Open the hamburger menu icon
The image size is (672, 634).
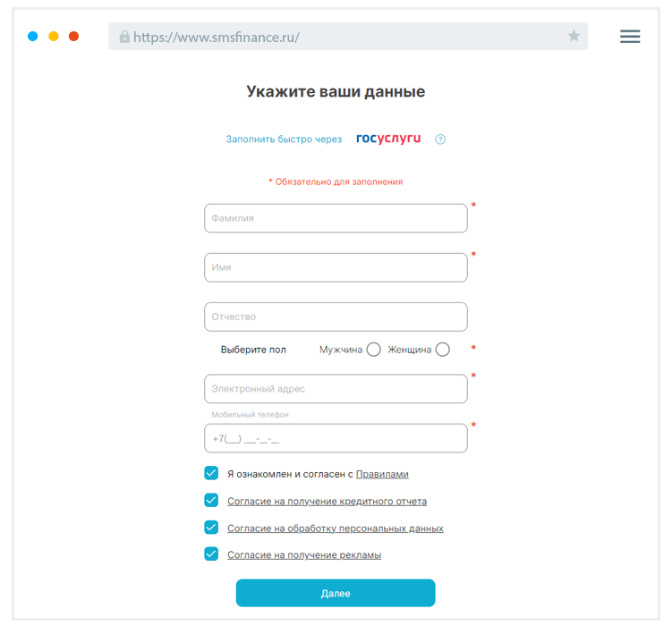point(630,37)
